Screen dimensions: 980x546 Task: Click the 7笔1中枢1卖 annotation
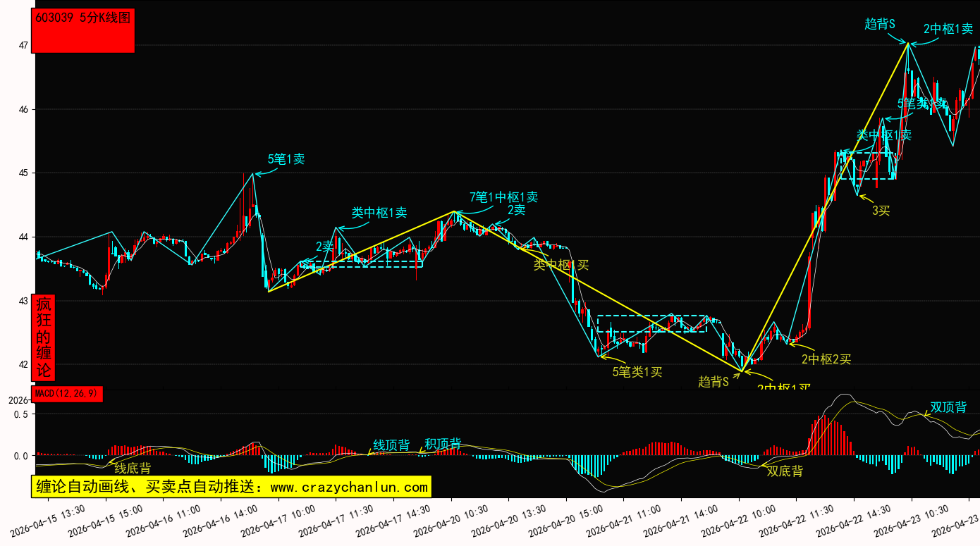pyautogui.click(x=503, y=197)
